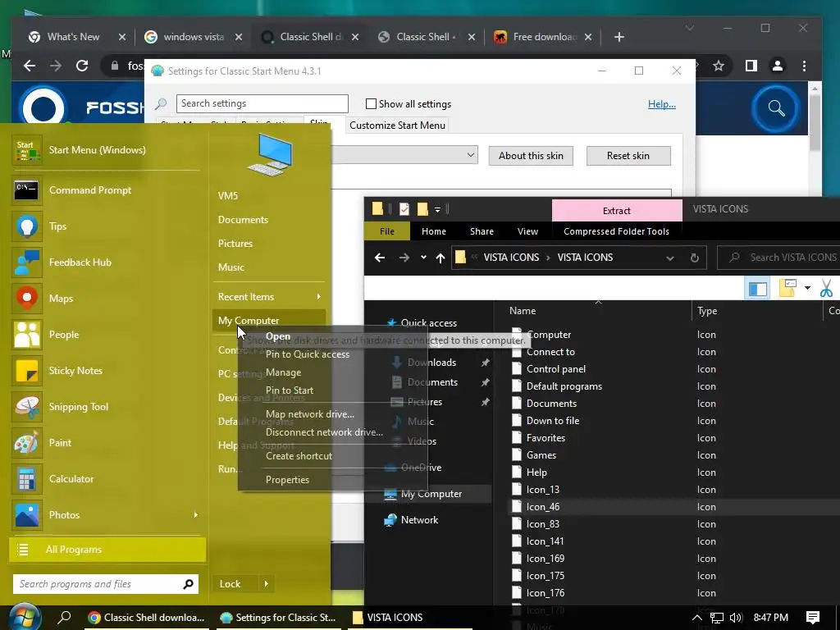Open the Command Prompt icon in start menu
The width and height of the screenshot is (840, 630).
pyautogui.click(x=26, y=190)
